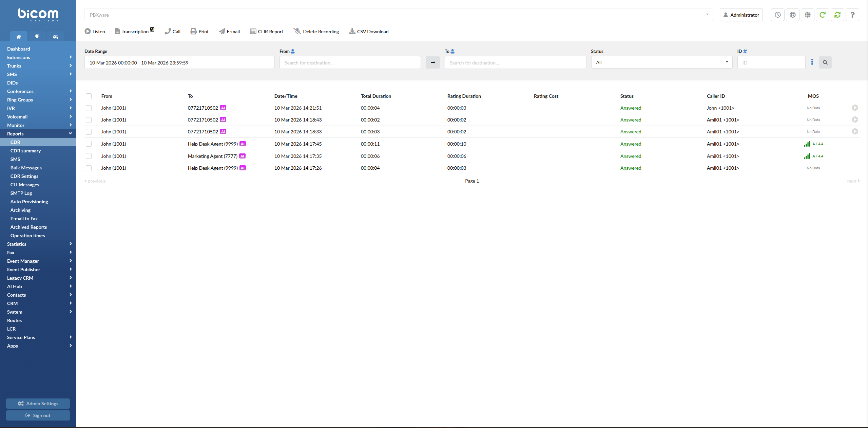This screenshot has height=428, width=868.
Task: Click the double-arrow green refresh icon
Action: pyautogui.click(x=837, y=15)
